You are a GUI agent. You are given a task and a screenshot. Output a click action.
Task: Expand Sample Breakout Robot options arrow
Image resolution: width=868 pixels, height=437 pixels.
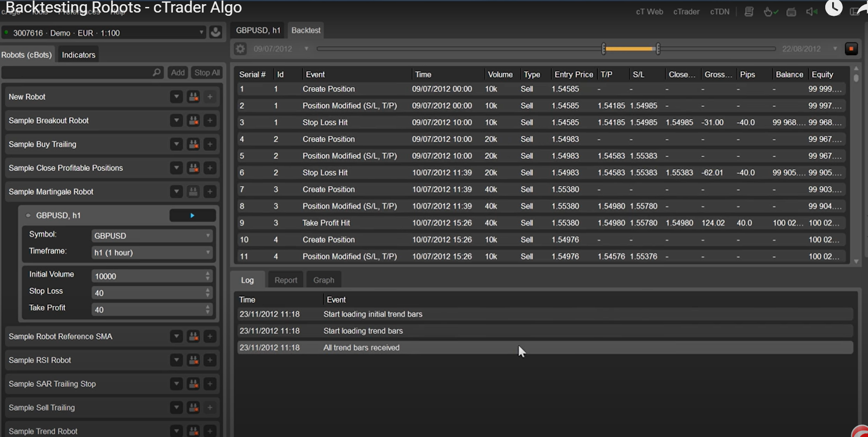pos(176,120)
